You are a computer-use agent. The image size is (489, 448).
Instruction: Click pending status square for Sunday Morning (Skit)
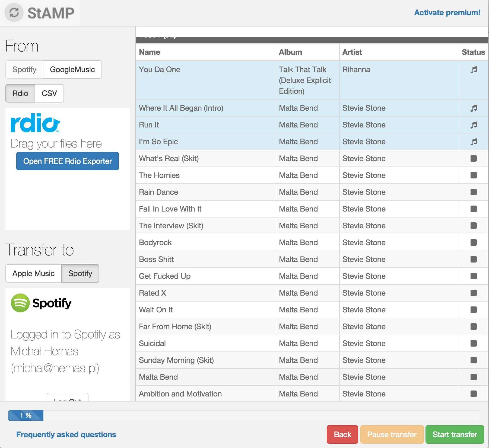[474, 360]
